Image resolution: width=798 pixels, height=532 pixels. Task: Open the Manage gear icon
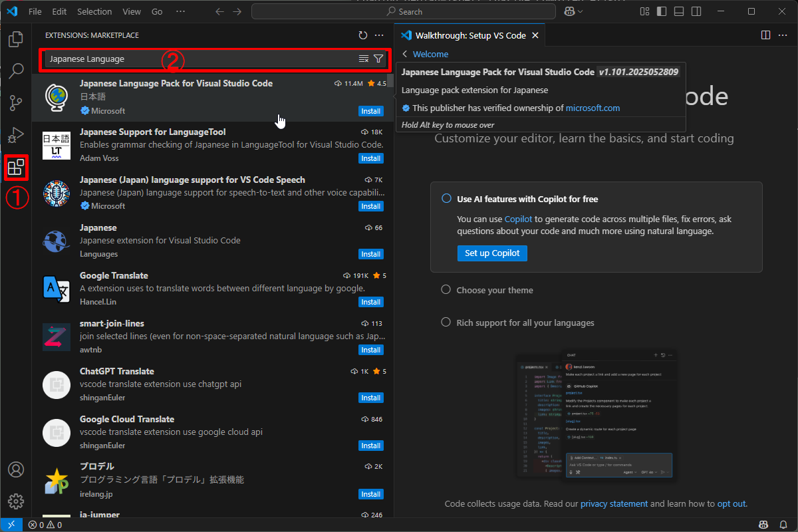15,501
